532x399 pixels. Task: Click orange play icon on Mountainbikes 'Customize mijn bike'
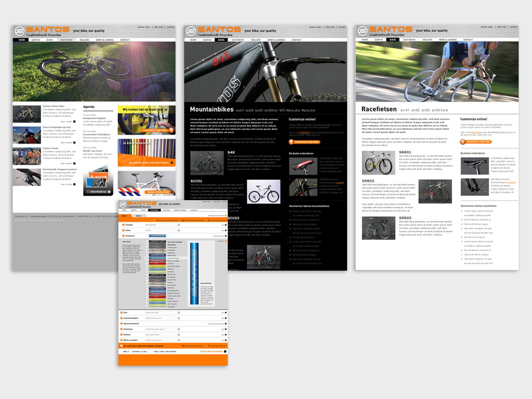(291, 142)
